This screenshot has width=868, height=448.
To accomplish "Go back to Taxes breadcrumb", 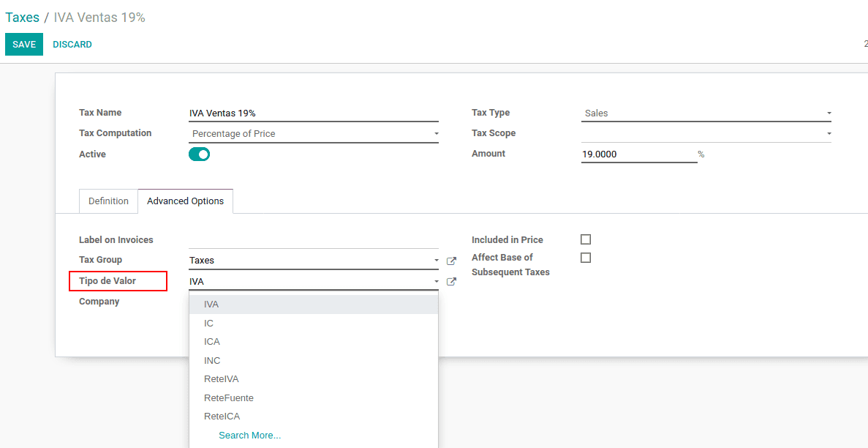I will 22,17.
